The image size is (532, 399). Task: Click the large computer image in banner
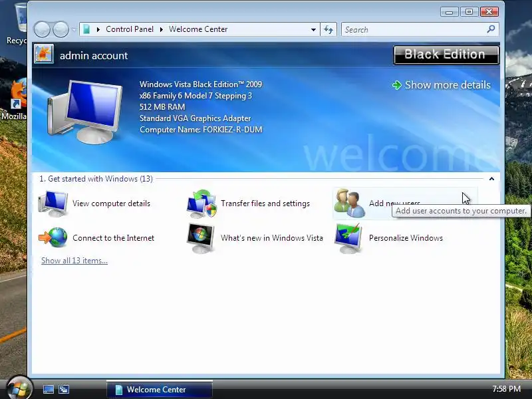click(84, 112)
